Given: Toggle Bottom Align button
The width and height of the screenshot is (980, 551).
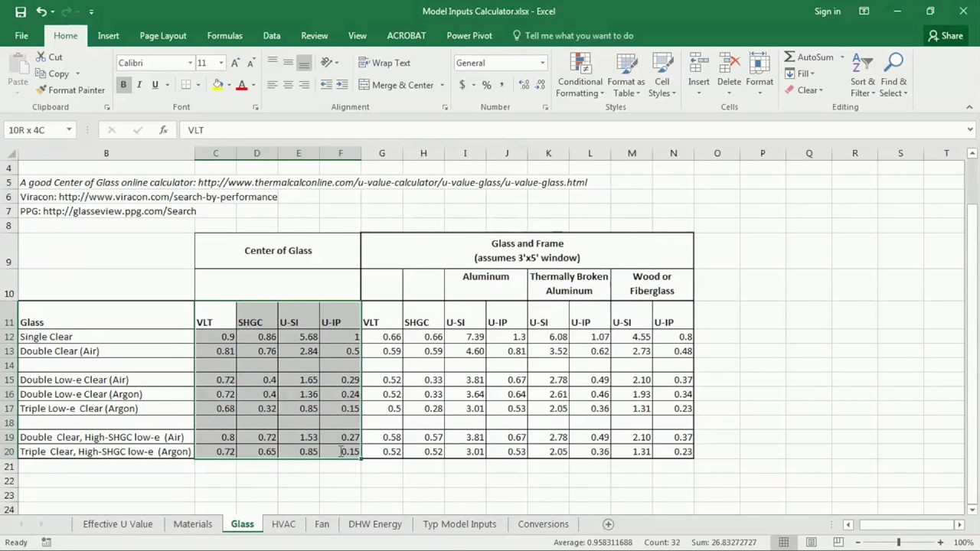Looking at the screenshot, I should (304, 63).
